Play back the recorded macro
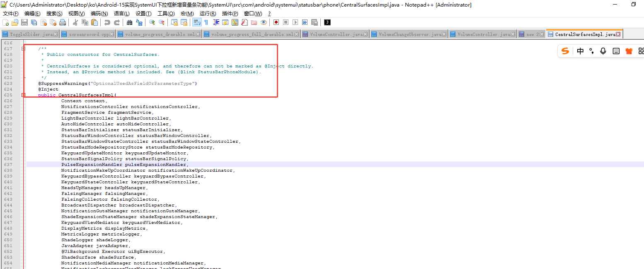This screenshot has width=644, height=269. click(x=295, y=22)
